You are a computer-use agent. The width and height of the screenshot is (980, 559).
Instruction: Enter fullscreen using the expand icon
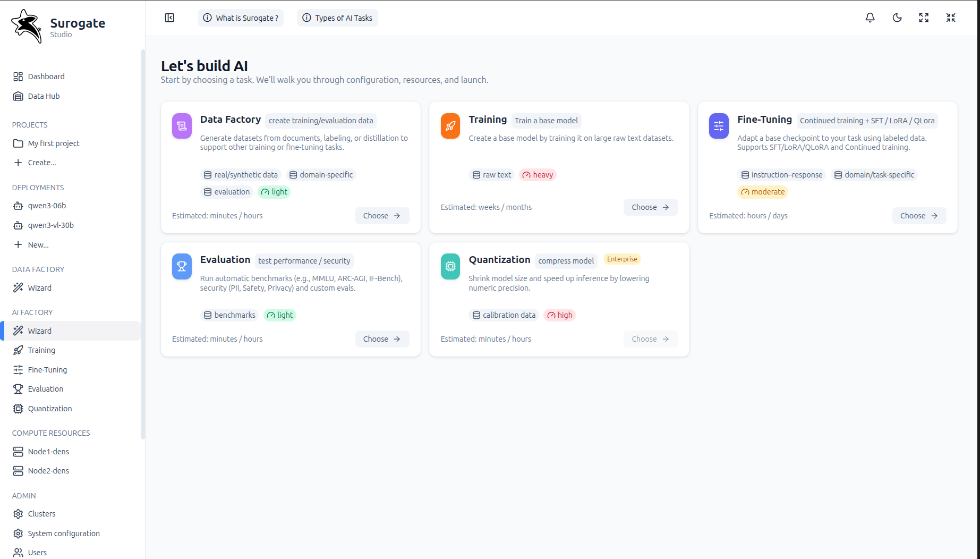coord(924,18)
